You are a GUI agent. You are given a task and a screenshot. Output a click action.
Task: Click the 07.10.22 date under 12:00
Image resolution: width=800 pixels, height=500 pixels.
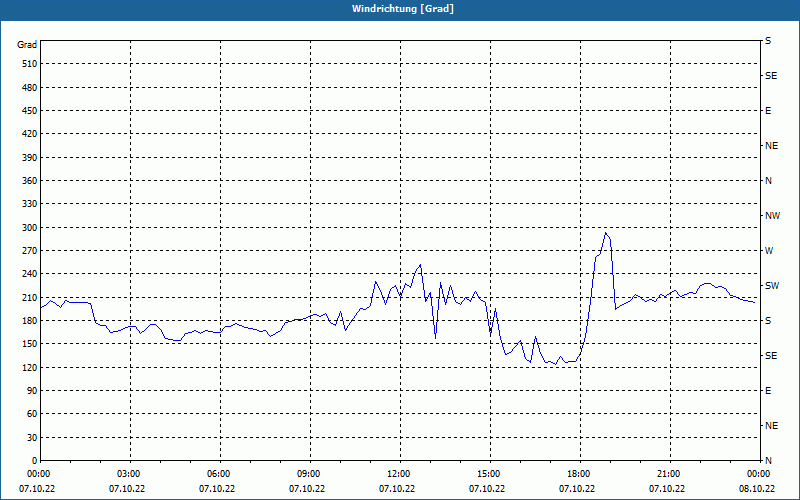[397, 489]
